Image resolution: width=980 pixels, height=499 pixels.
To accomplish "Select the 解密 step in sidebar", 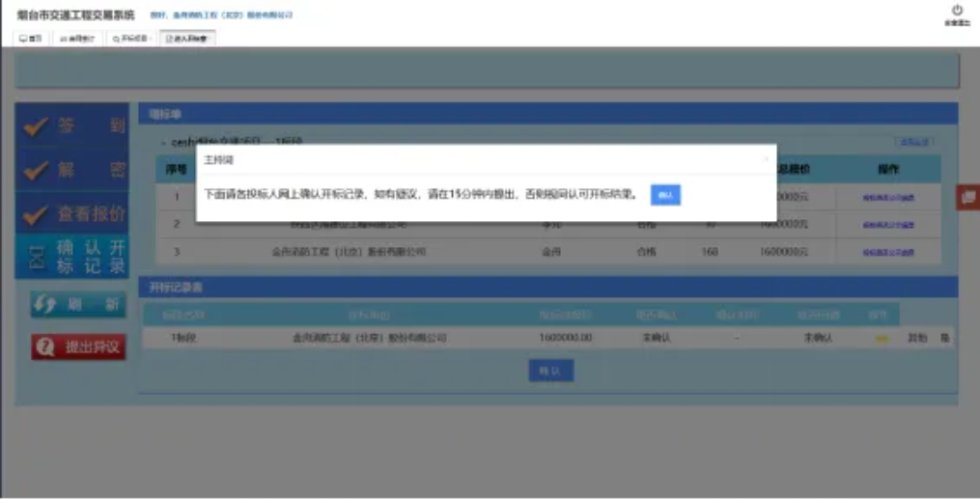I will (x=71, y=170).
